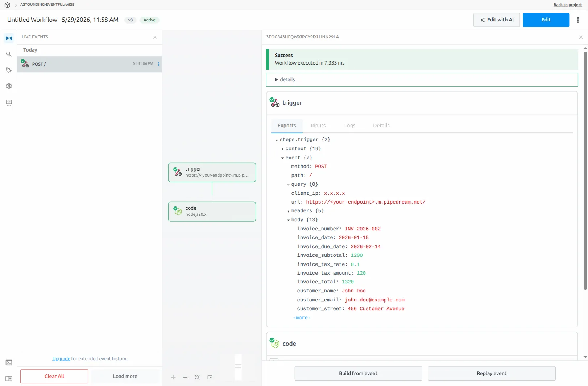Switch to the Inputs tab
Image resolution: width=588 pixels, height=386 pixels.
(x=318, y=126)
